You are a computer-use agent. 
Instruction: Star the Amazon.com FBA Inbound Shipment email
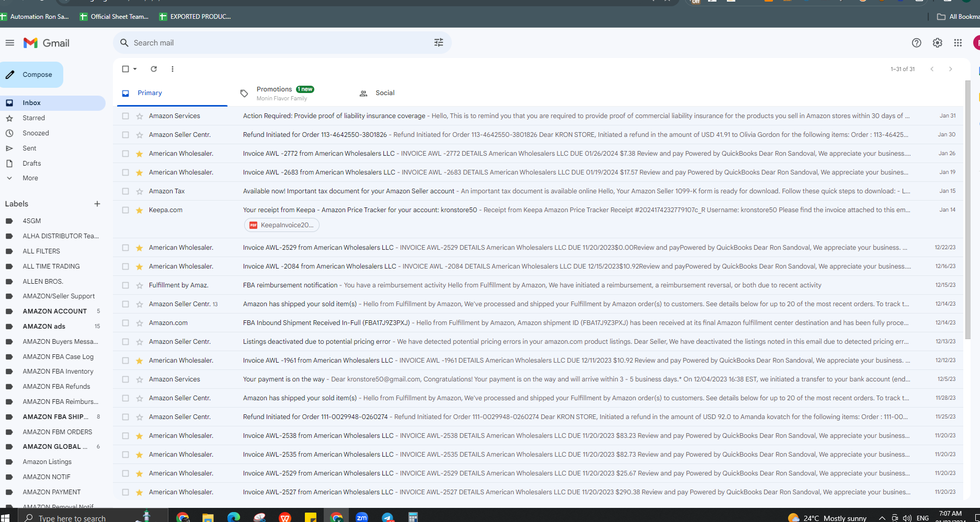coord(140,323)
